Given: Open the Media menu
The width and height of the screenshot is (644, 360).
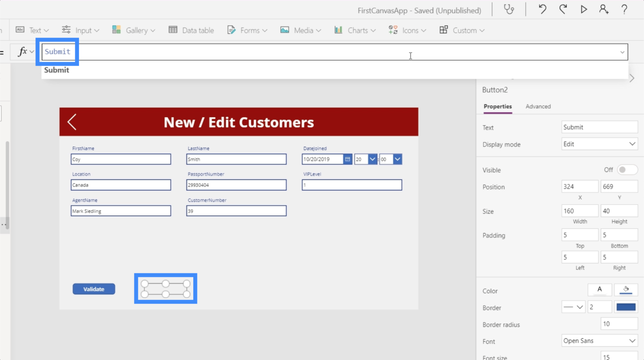Looking at the screenshot, I should pos(301,30).
